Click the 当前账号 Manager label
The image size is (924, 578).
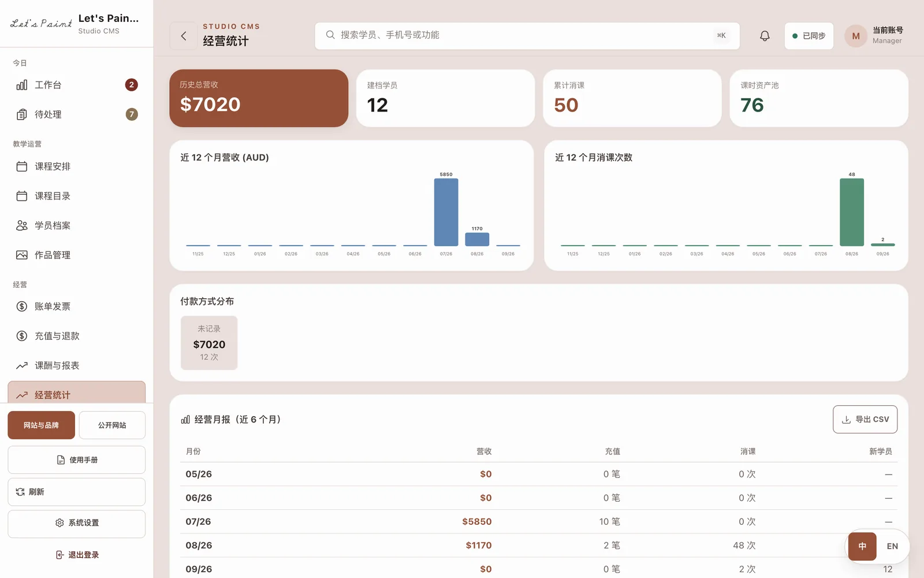point(888,35)
